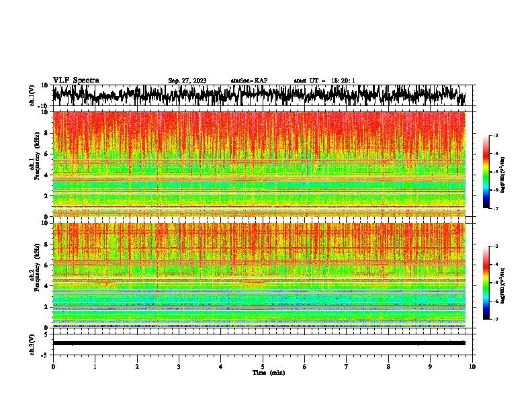Click the "VLF Spectra" plot title

pyautogui.click(x=76, y=81)
